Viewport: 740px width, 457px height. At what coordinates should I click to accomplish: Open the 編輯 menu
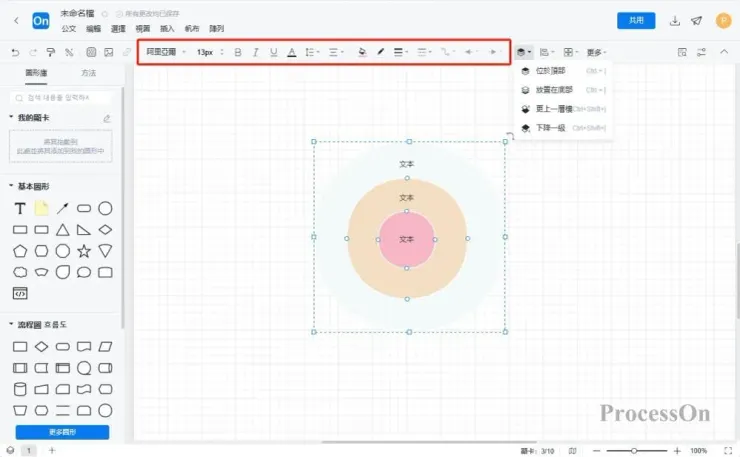click(93, 29)
